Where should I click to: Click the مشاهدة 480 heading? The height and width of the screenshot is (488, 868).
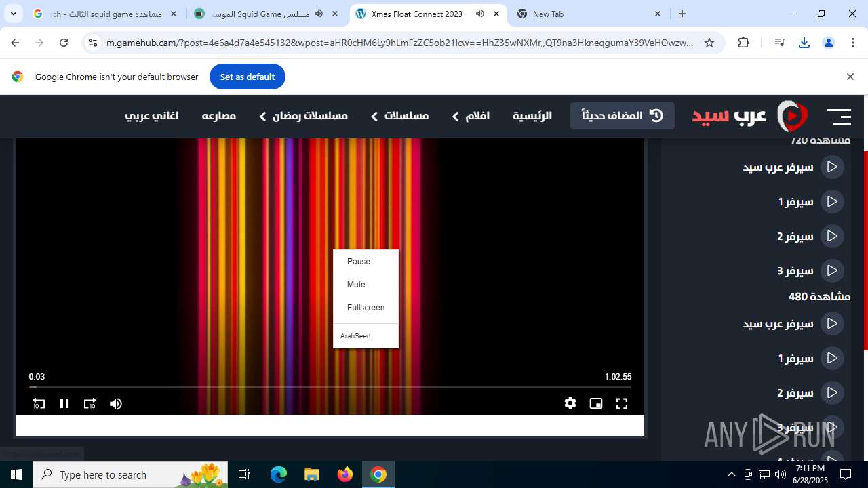(819, 297)
